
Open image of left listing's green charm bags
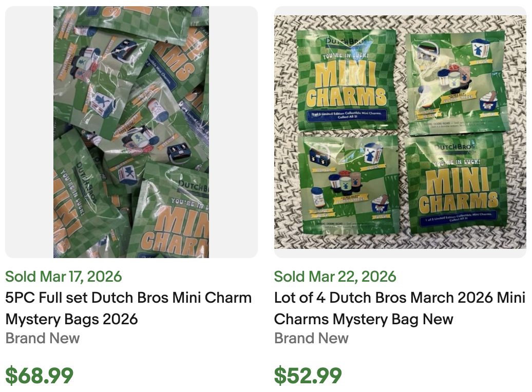pos(130,131)
